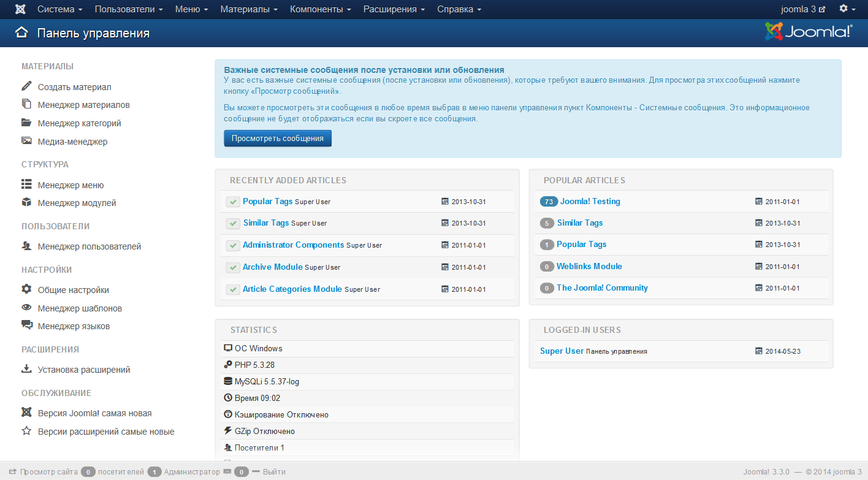
Task: Select the Менеджер пользователей user icon
Action: pyautogui.click(x=26, y=247)
